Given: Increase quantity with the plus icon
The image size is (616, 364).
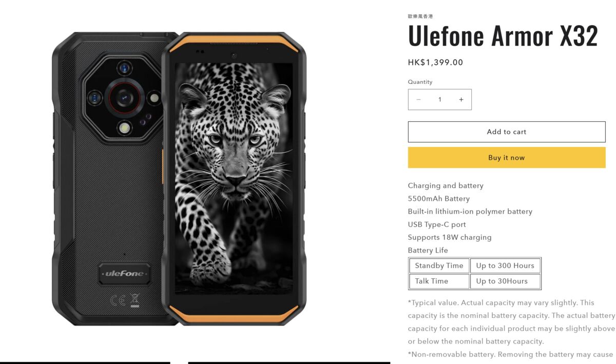Looking at the screenshot, I should click(x=461, y=100).
